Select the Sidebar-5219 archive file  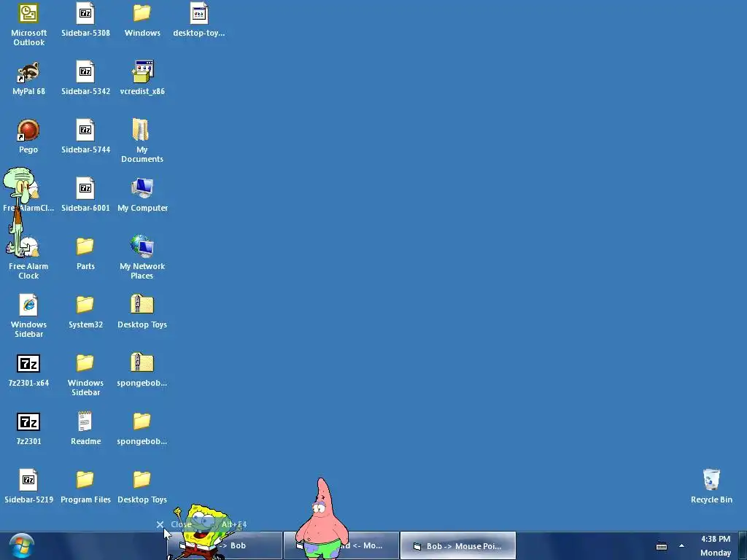click(x=28, y=480)
